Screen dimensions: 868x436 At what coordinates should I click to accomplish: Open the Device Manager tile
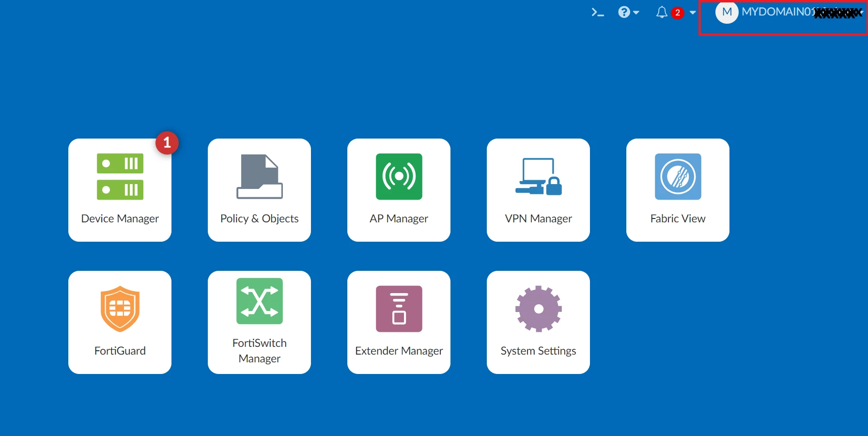[x=120, y=190]
